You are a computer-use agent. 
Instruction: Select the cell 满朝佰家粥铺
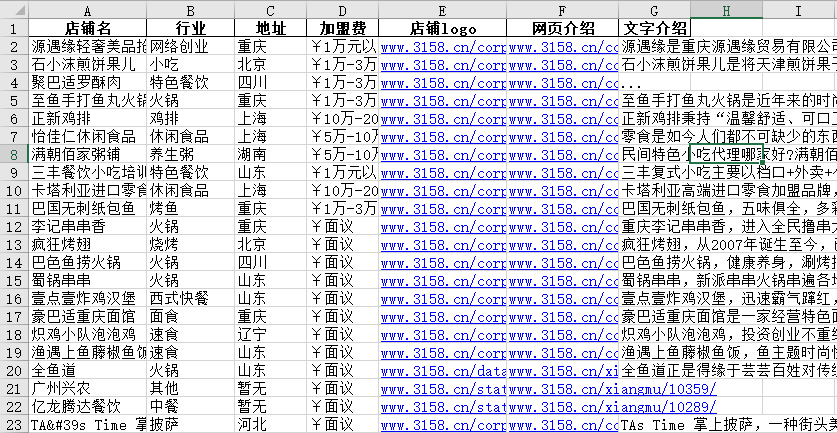click(88, 154)
